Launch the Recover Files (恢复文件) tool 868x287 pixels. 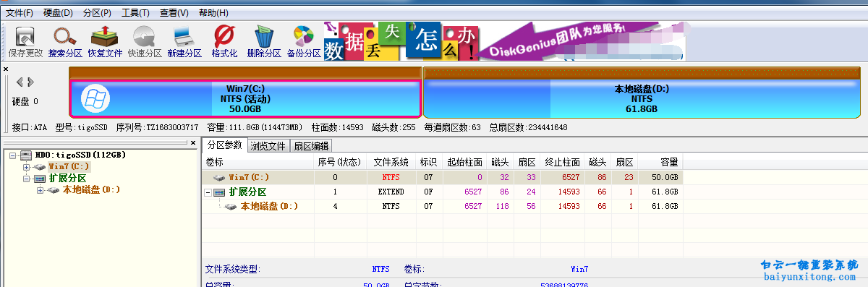click(x=105, y=41)
